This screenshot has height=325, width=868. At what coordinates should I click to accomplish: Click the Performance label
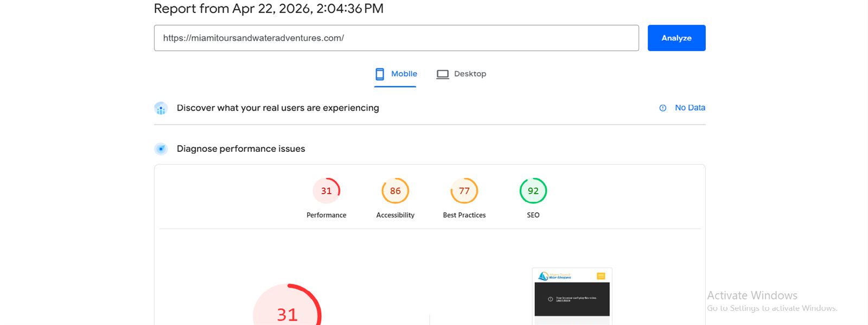pos(326,215)
